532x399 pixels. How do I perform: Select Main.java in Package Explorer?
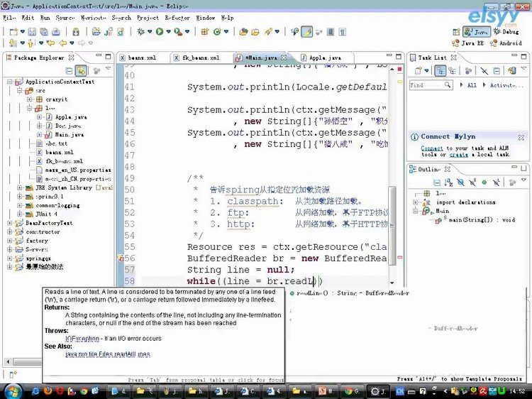coord(70,135)
